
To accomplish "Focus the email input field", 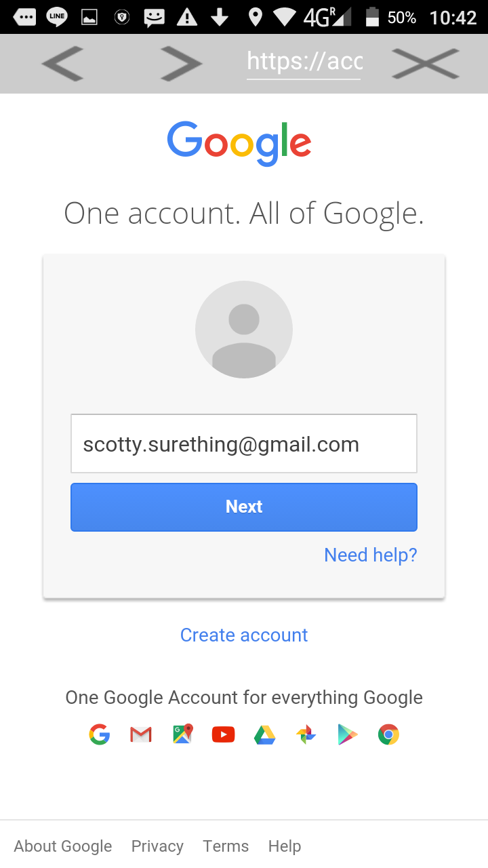I will [x=244, y=444].
